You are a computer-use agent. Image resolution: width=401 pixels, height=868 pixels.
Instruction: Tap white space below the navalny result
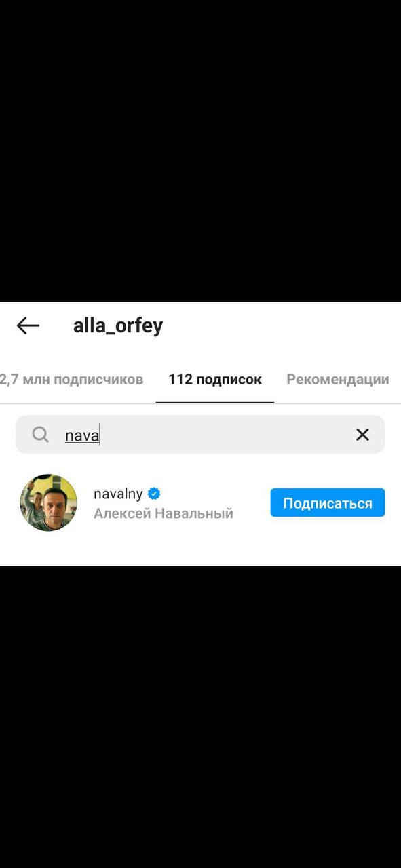[200, 549]
